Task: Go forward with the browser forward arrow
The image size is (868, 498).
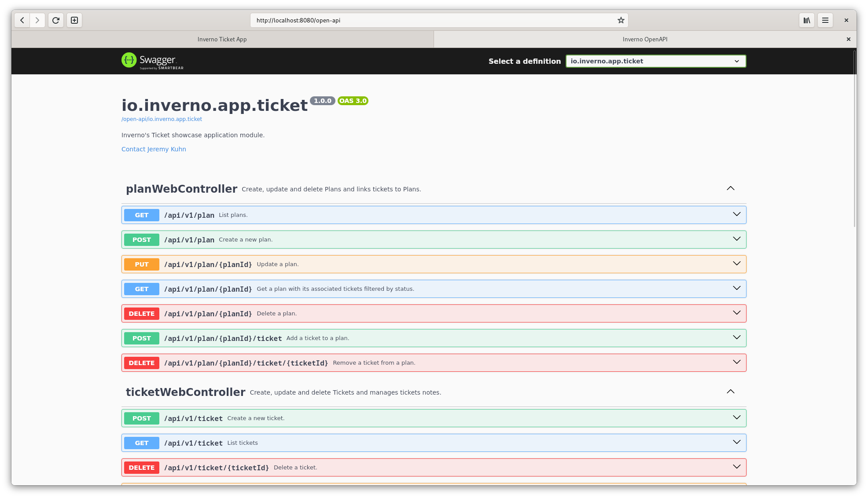Action: (x=37, y=20)
